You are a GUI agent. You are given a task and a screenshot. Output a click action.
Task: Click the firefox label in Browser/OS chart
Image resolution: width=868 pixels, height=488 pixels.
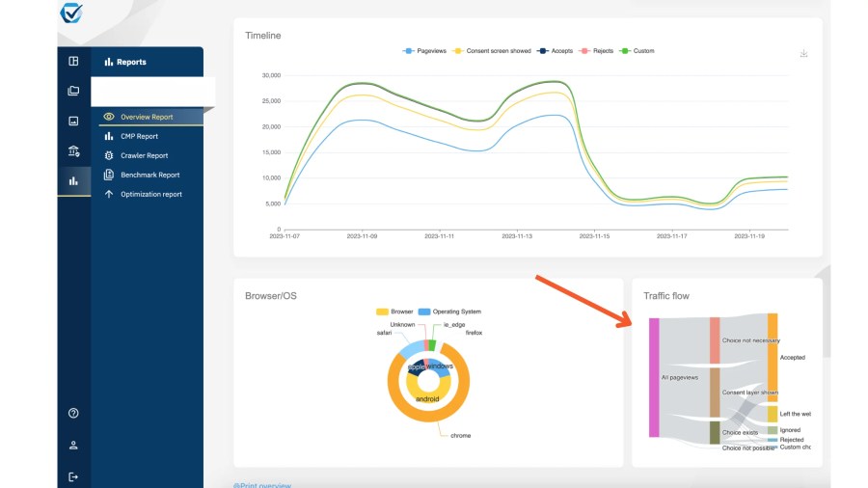474,333
